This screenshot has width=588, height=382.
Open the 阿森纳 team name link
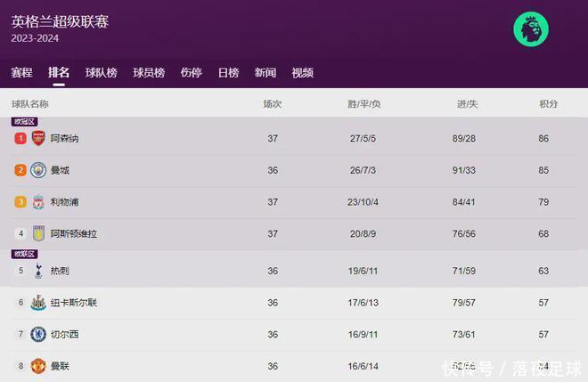click(x=64, y=139)
